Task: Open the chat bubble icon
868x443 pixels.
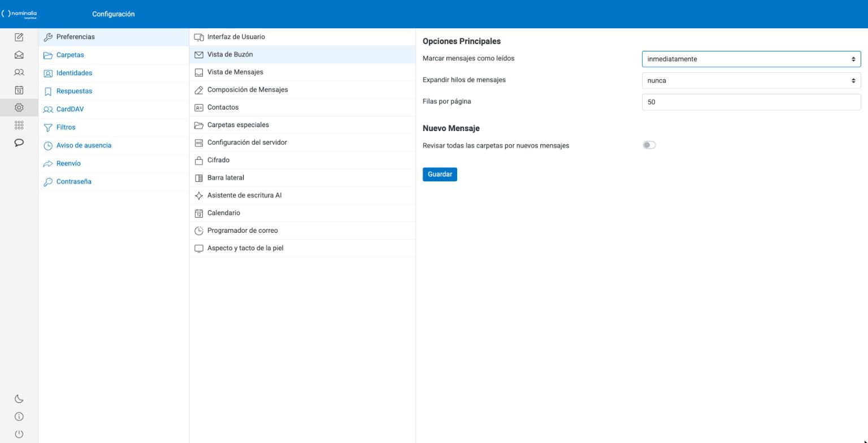Action: pyautogui.click(x=19, y=142)
